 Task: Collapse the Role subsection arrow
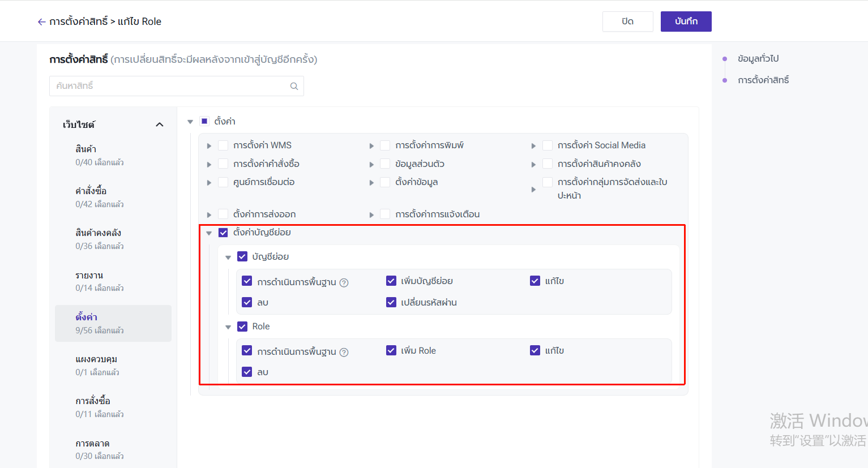(x=228, y=327)
